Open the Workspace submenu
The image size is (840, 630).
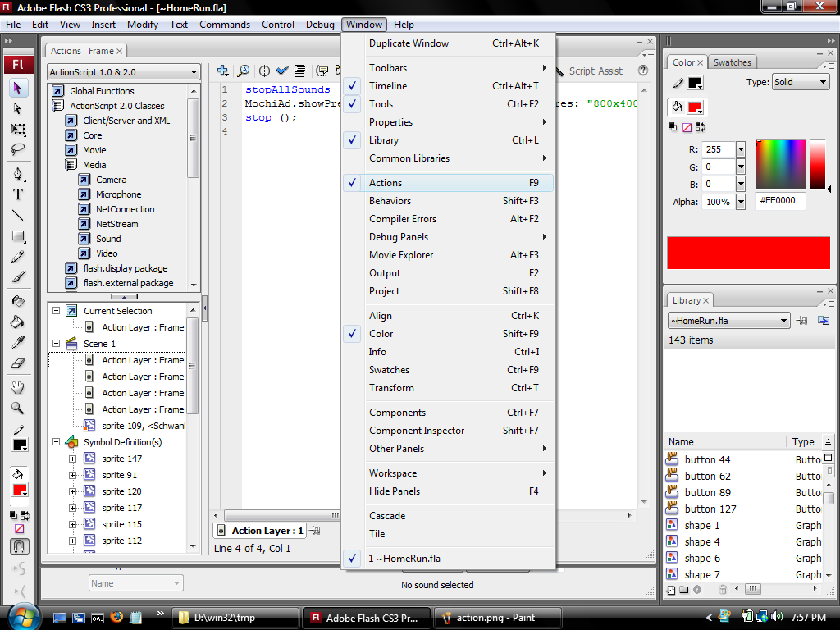click(x=448, y=473)
